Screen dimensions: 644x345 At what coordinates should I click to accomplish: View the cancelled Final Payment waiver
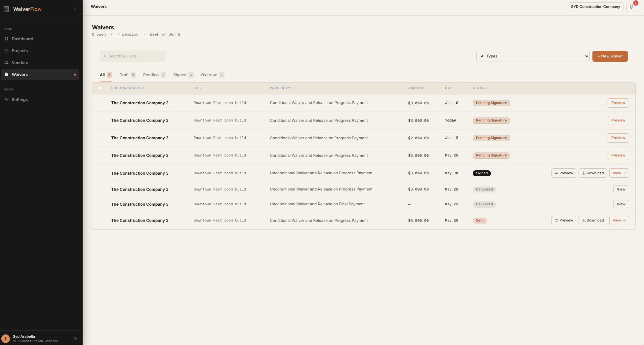tap(621, 204)
